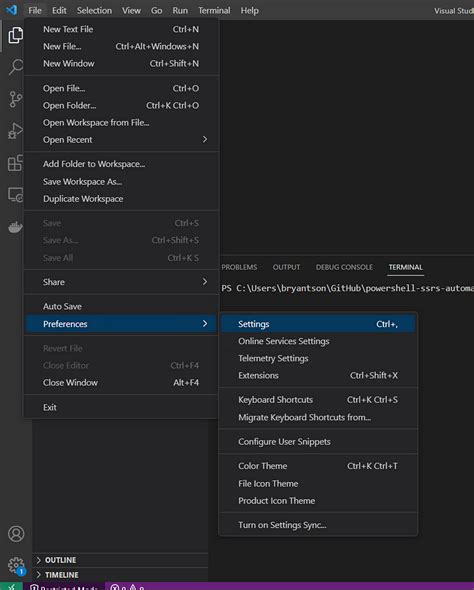Open the Edit menu
Viewport: 474px width, 590px height.
(x=59, y=11)
